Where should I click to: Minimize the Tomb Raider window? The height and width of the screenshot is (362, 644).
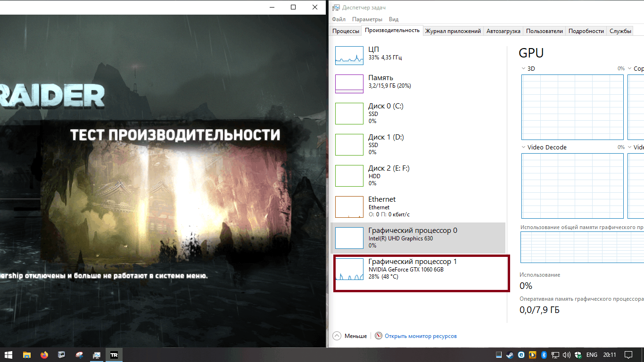272,7
